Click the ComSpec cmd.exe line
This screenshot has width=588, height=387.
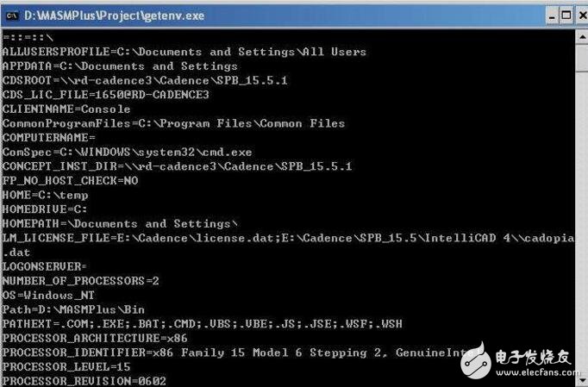coord(127,152)
